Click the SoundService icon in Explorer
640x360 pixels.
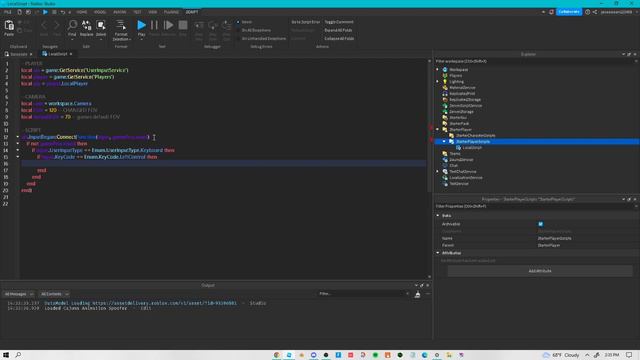pyautogui.click(x=445, y=160)
